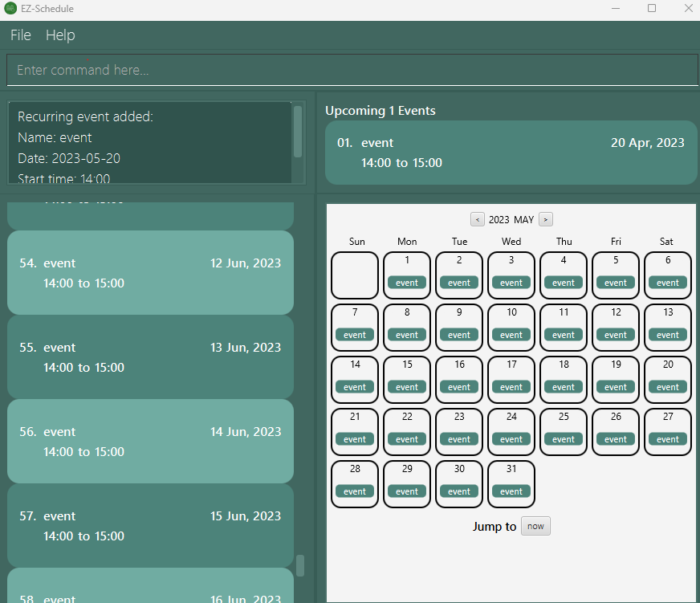Open the Help menu
This screenshot has width=700, height=603.
click(x=60, y=35)
